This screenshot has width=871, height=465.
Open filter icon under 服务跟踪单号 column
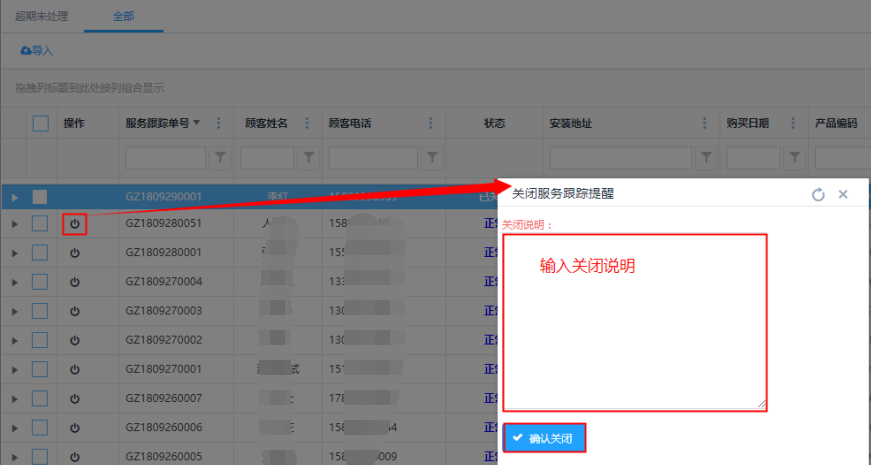point(221,157)
